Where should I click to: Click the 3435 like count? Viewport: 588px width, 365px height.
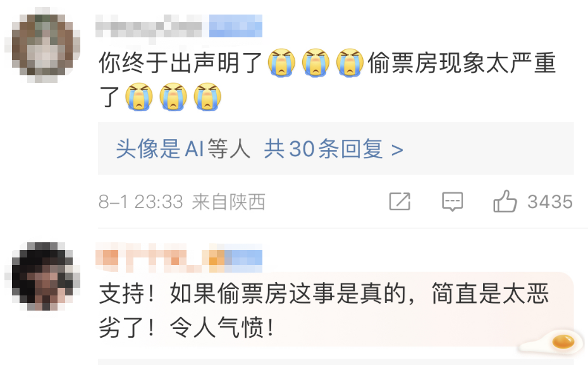tap(550, 202)
